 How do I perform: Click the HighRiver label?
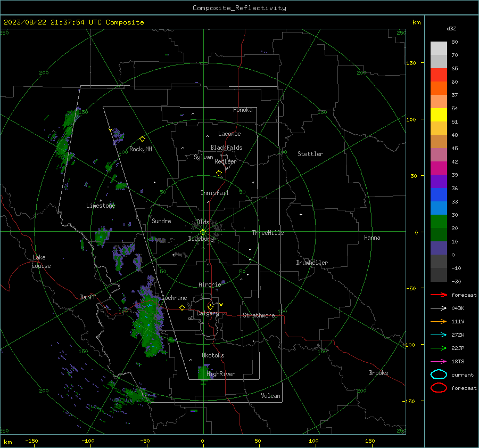221,374
